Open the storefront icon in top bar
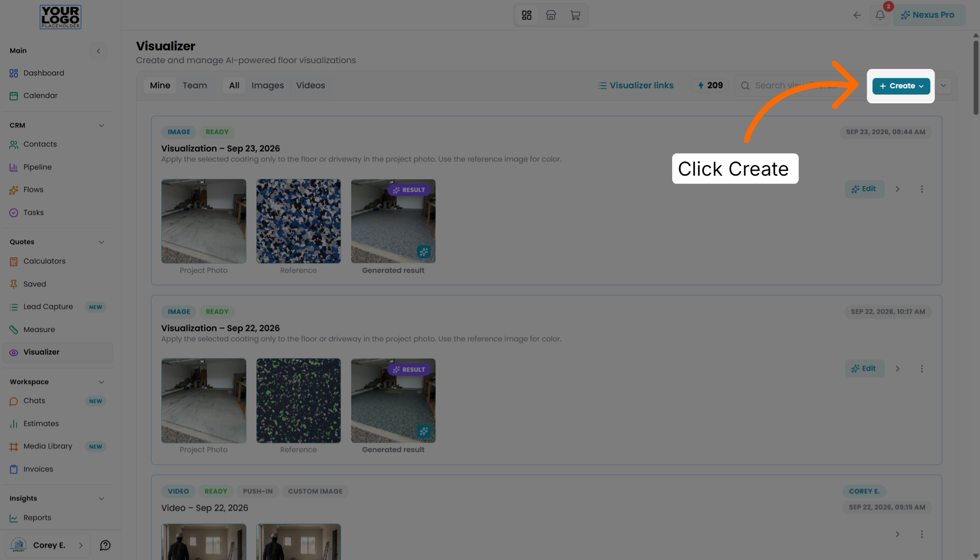Image resolution: width=980 pixels, height=560 pixels. [x=551, y=15]
